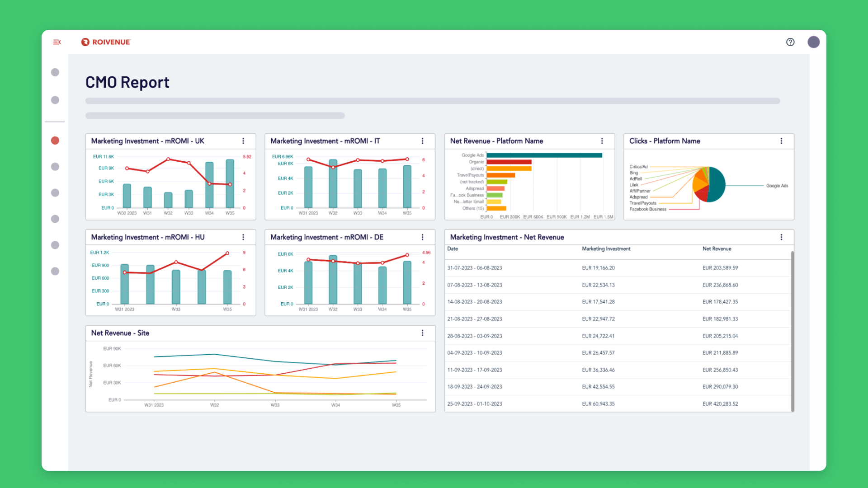Open options menu for mROMI - DE widget
Image resolution: width=868 pixels, height=488 pixels.
point(423,237)
